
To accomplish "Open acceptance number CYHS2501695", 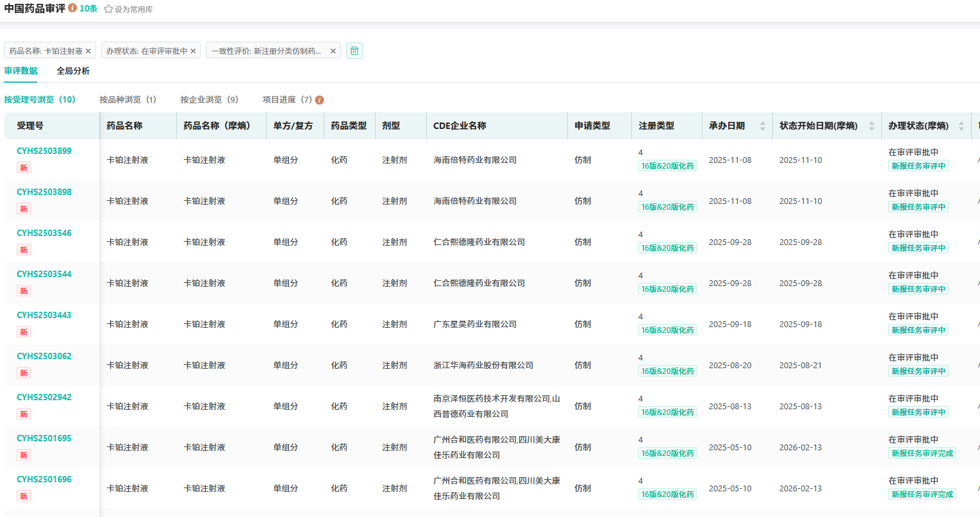I will 44,439.
